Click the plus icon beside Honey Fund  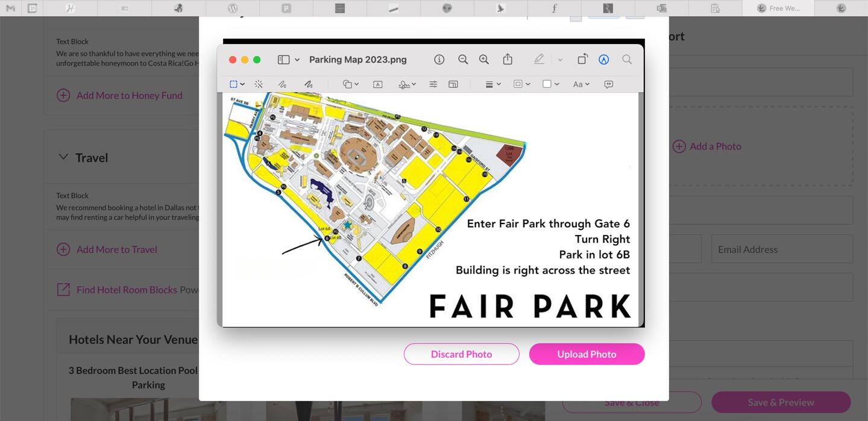pos(63,95)
